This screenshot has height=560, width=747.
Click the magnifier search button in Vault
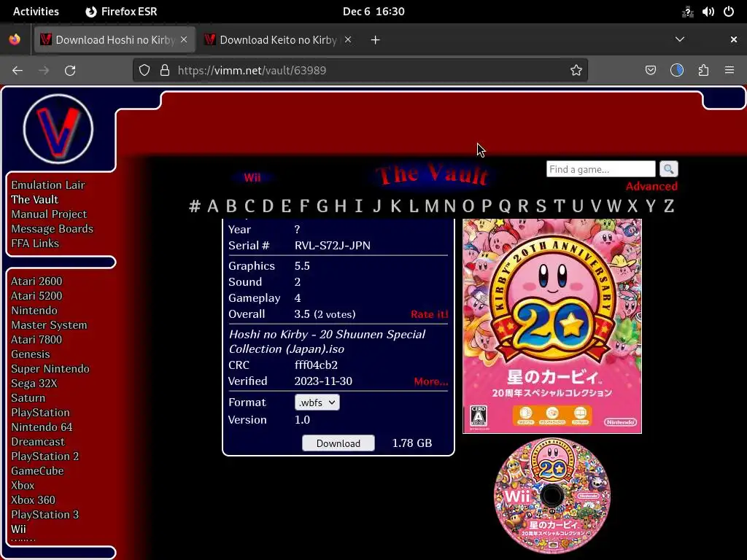[668, 169]
